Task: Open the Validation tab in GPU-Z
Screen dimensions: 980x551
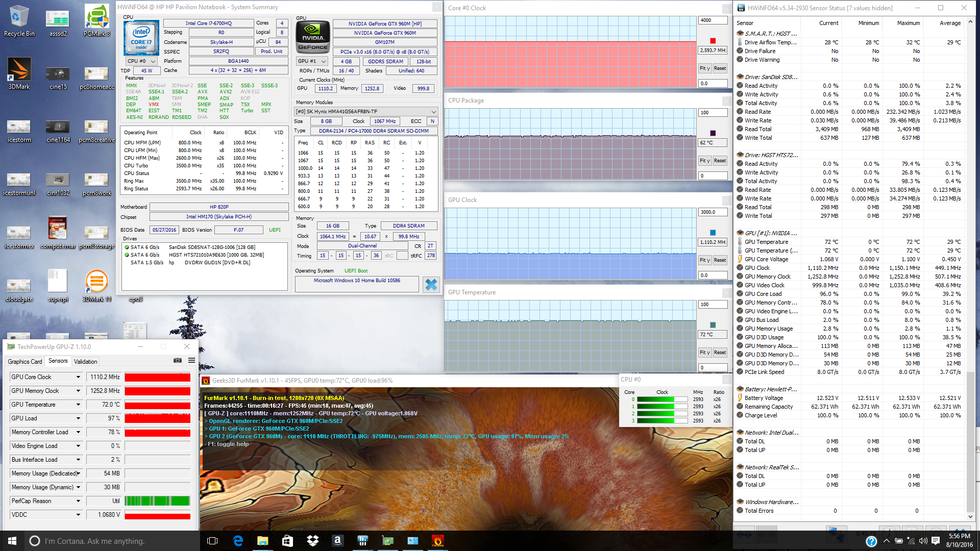Action: (85, 361)
